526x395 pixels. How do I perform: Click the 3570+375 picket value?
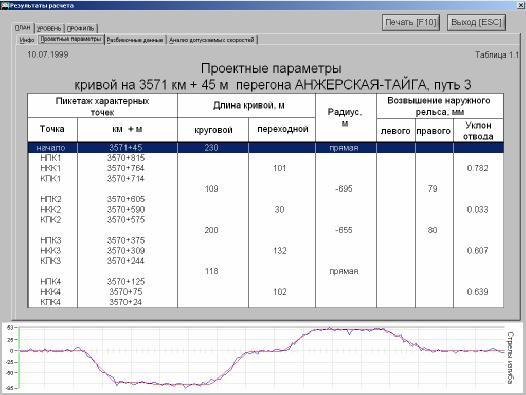pyautogui.click(x=126, y=240)
